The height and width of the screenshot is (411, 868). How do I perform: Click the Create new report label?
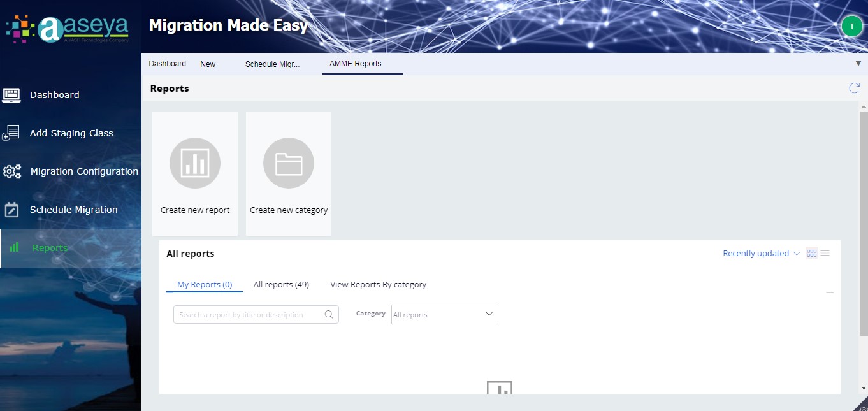click(195, 210)
